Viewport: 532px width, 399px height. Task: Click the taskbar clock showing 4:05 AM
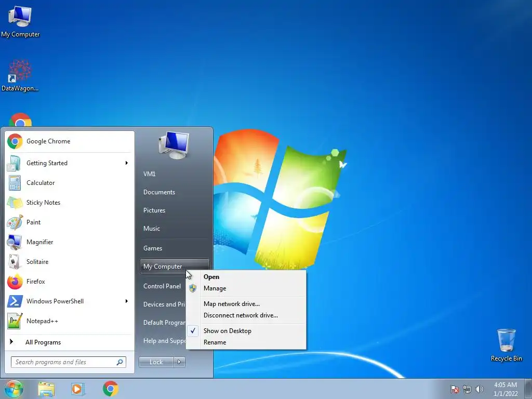coord(505,389)
